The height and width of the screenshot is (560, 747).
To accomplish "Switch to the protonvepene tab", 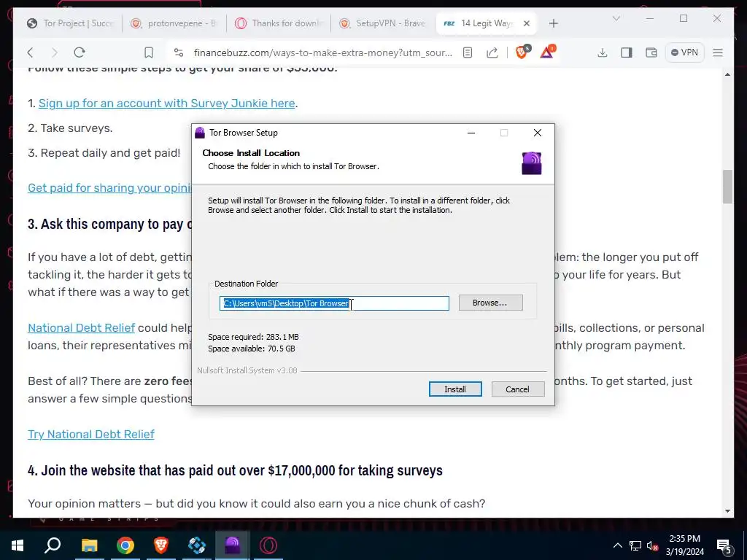I will point(174,23).
